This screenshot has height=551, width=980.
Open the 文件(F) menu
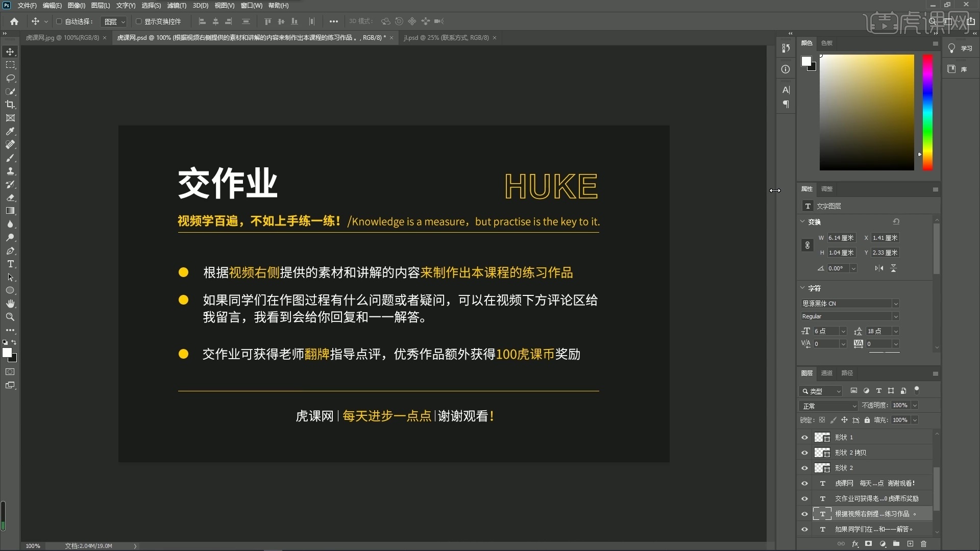point(27,6)
